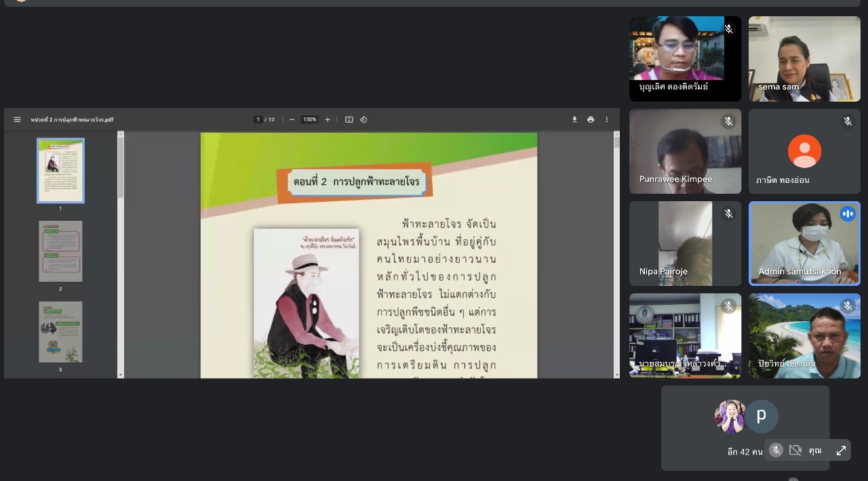Print the PDF document
This screenshot has width=868, height=481.
591,120
